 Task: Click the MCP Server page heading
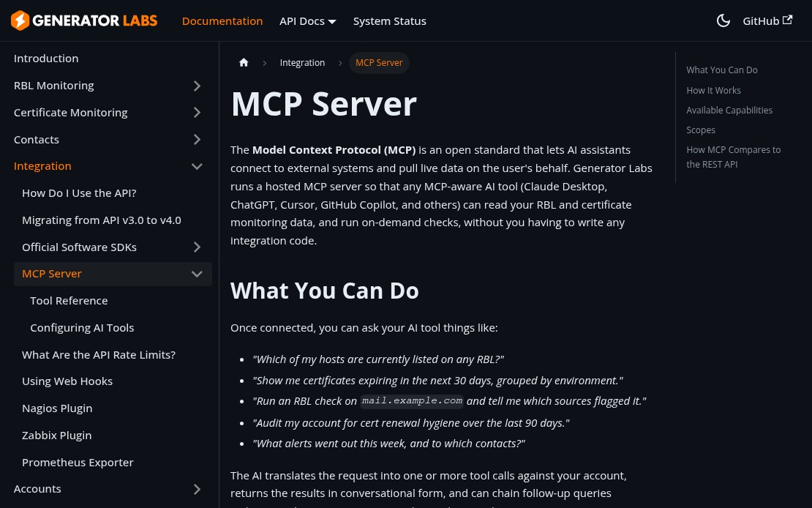(x=323, y=104)
